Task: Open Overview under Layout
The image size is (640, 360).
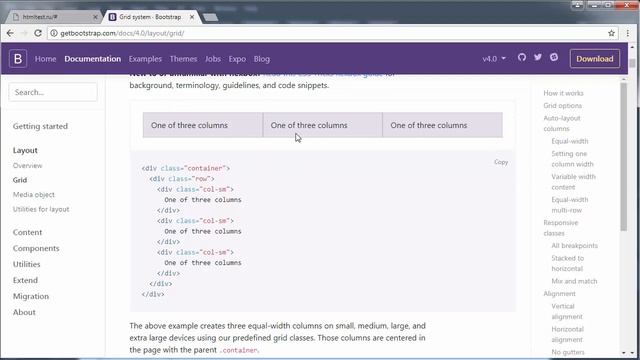Action: pyautogui.click(x=27, y=165)
